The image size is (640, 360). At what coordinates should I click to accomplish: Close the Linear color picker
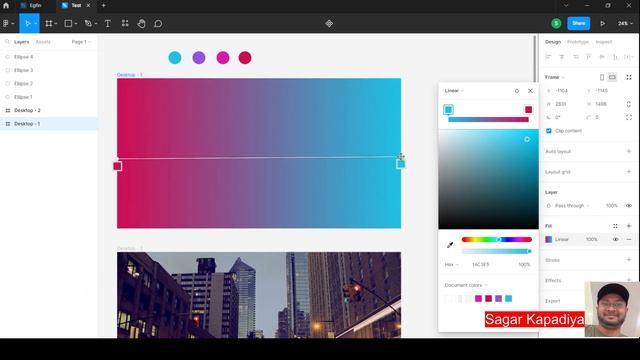[530, 91]
